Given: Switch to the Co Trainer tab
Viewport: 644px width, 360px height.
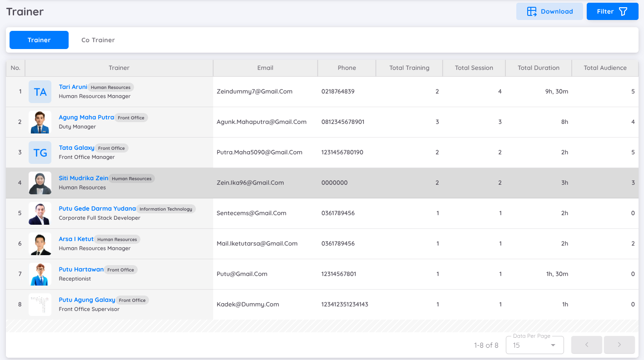Looking at the screenshot, I should pos(98,40).
